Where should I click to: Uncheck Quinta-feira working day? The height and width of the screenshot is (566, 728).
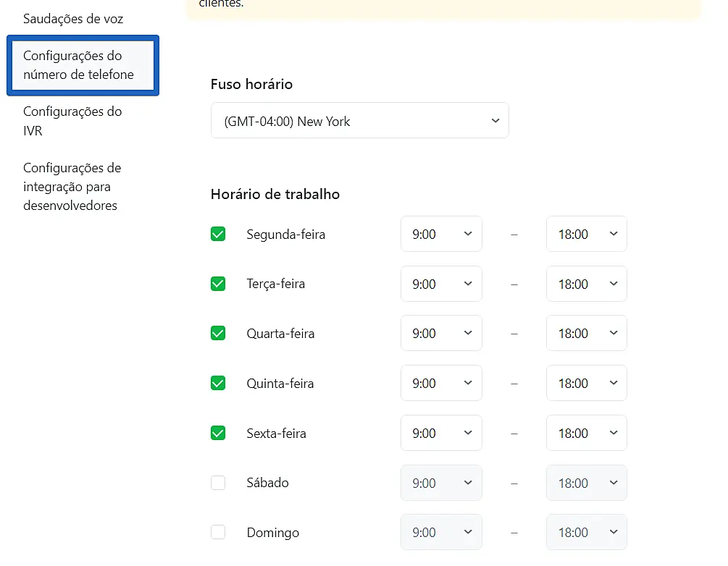218,384
